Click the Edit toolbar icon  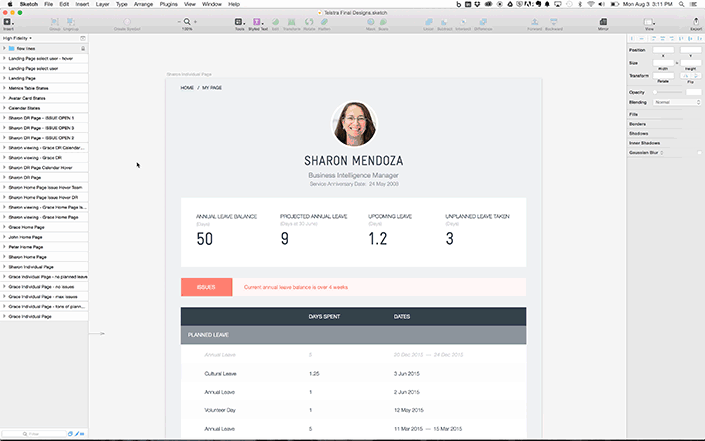point(275,22)
